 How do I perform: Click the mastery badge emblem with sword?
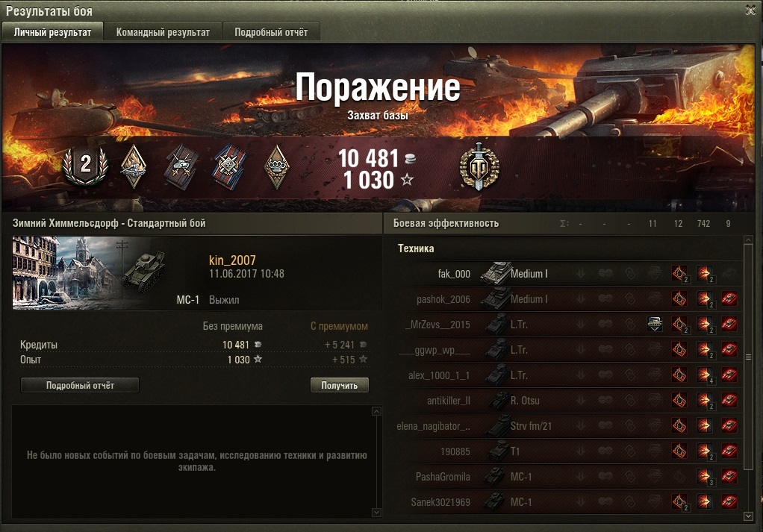(479, 167)
